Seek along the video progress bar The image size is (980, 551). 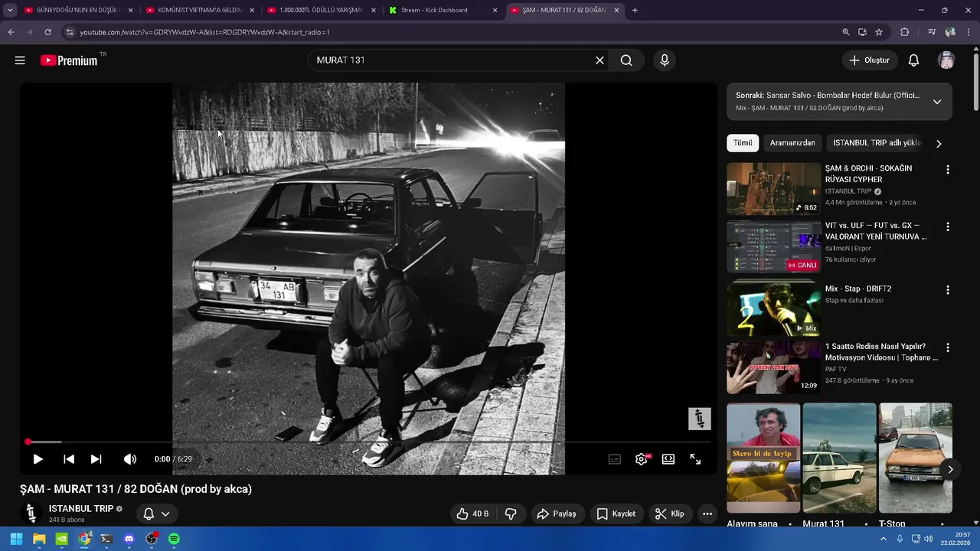point(369,442)
